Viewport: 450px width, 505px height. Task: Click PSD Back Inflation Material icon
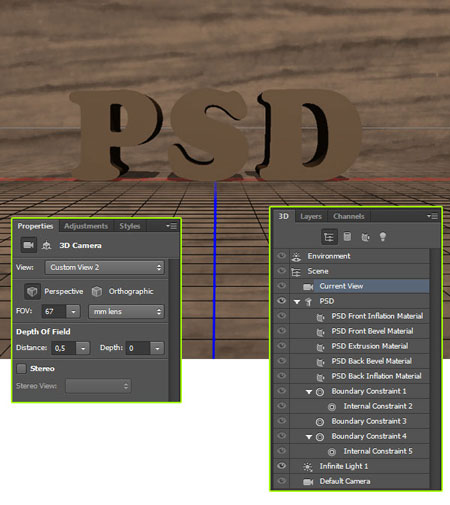320,377
